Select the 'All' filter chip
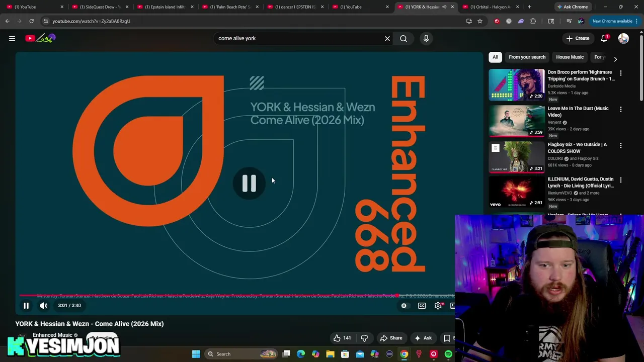644x362 pixels. click(495, 57)
